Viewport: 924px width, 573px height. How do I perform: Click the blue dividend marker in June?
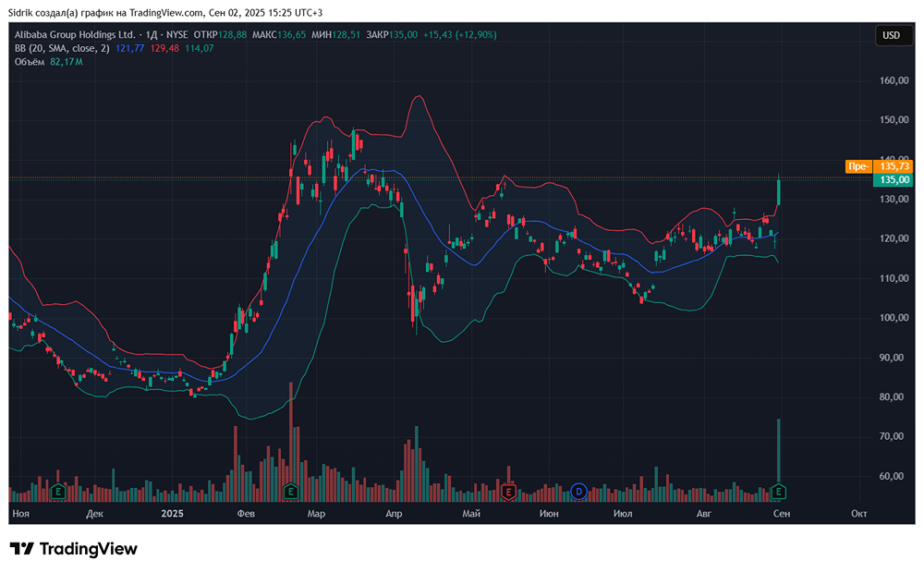tap(579, 490)
